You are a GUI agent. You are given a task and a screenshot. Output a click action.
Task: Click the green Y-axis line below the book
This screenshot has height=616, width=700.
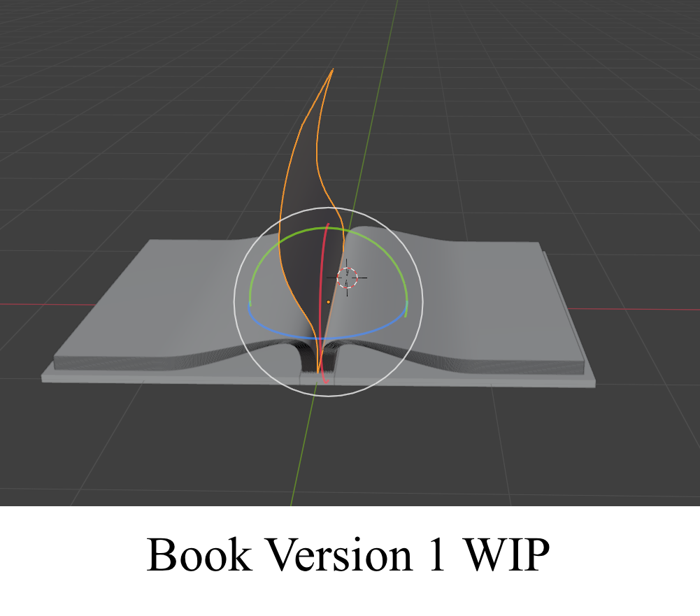click(299, 454)
